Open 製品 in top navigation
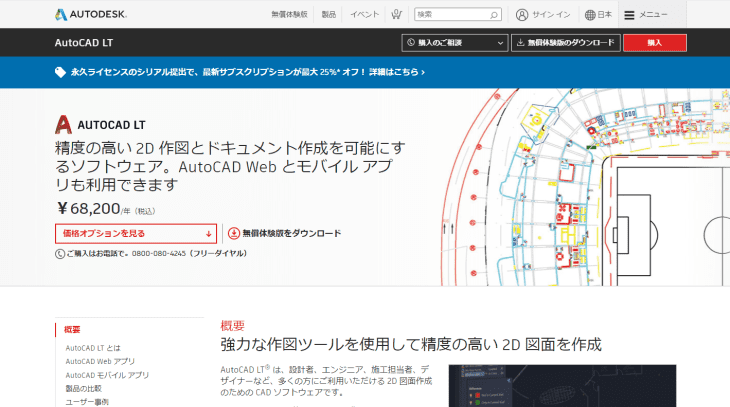Screen dimensions: 730x407 coord(329,14)
